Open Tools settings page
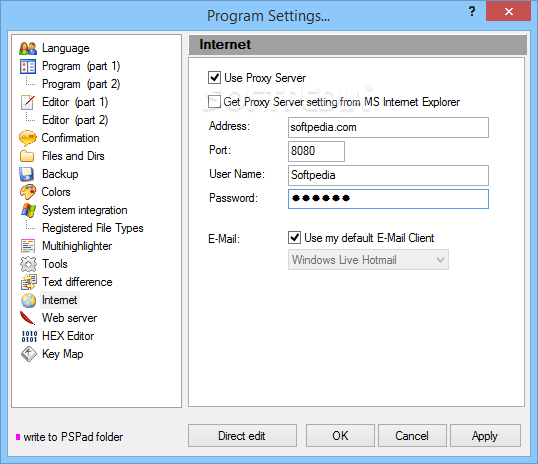Viewport: 538px width, 464px height. 55,264
